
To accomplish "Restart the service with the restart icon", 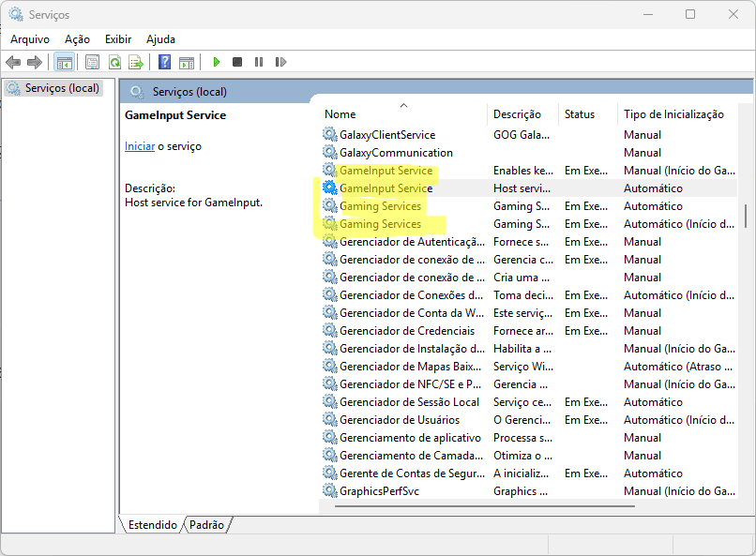I will (x=280, y=62).
